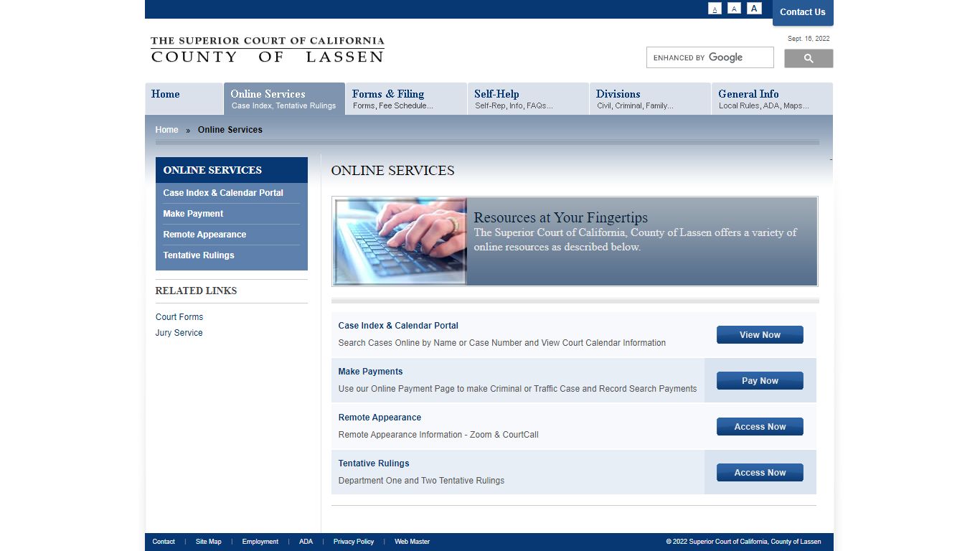Viewport: 980px width, 551px height.
Task: Open the footer ADA link
Action: tap(306, 542)
